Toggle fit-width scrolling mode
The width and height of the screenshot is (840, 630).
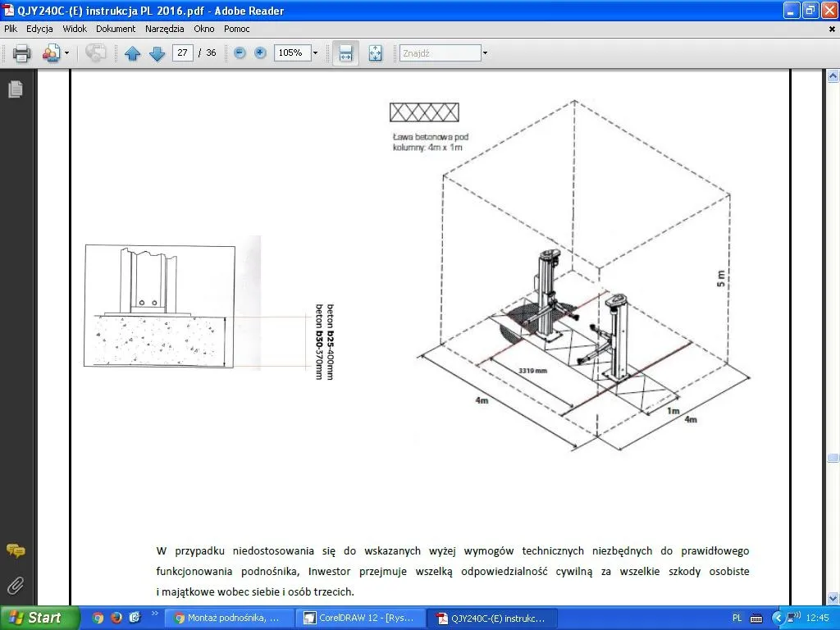pyautogui.click(x=345, y=53)
